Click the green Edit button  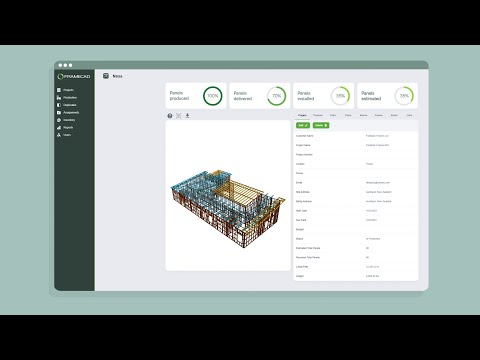click(303, 125)
